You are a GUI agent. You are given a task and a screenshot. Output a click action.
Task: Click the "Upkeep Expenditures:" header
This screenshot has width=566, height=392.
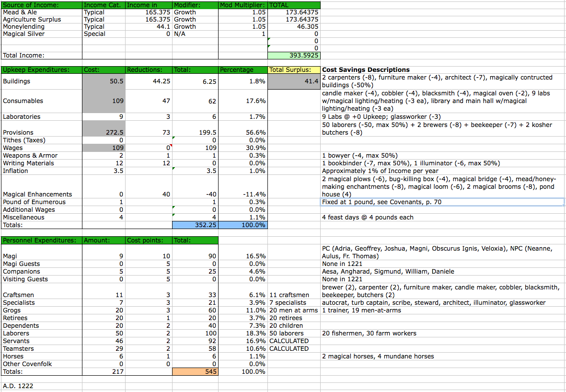click(42, 70)
